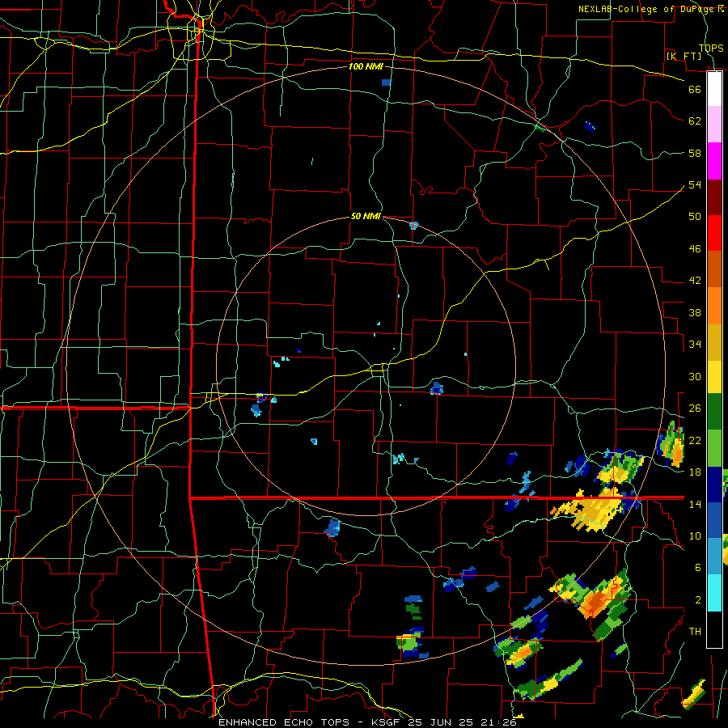
Task: Click the '30' scale label
Action: click(695, 376)
